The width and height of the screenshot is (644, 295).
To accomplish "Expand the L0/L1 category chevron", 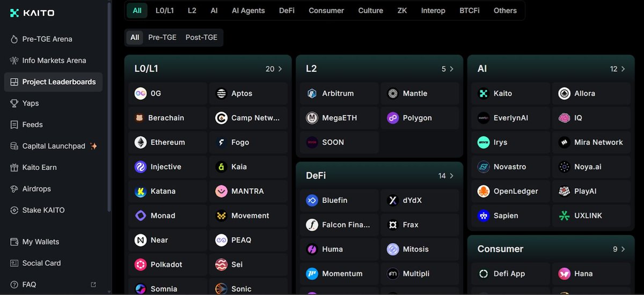I will click(x=280, y=69).
